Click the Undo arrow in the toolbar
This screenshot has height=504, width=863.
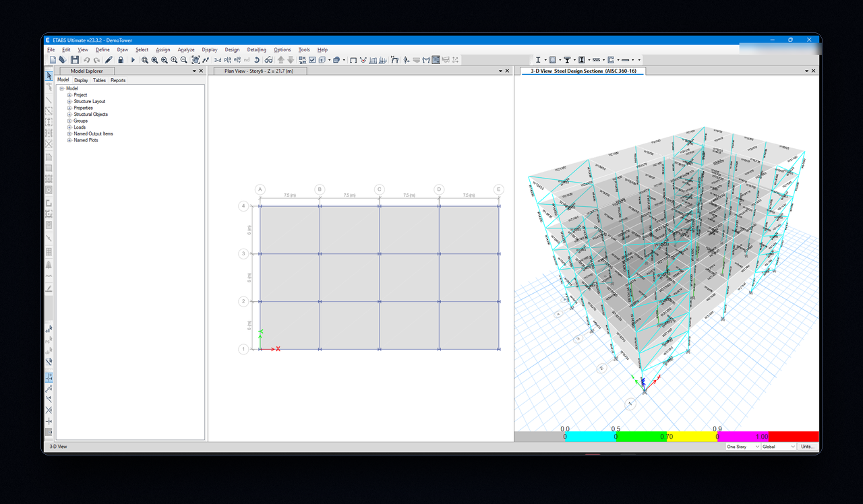(87, 60)
